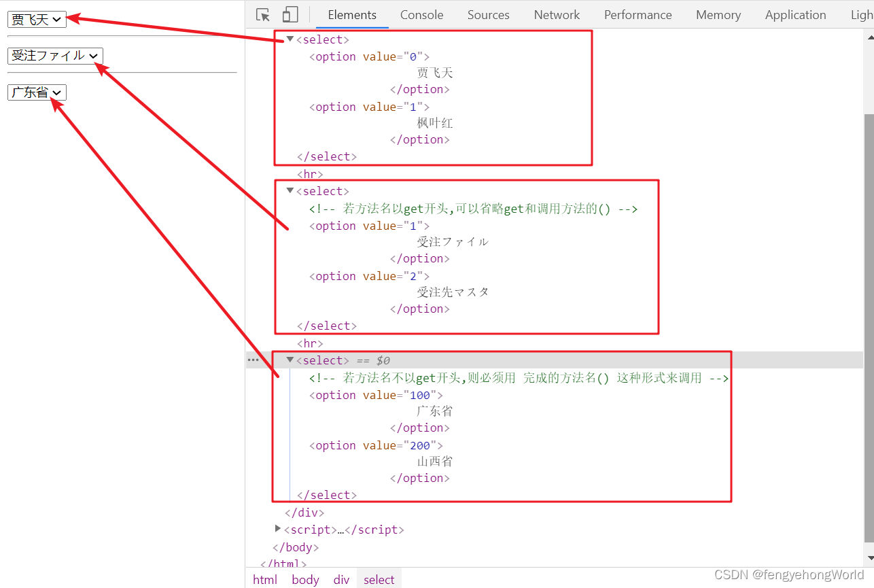Select the comment about 方法名不以get开头
874x588 pixels.
(x=519, y=378)
